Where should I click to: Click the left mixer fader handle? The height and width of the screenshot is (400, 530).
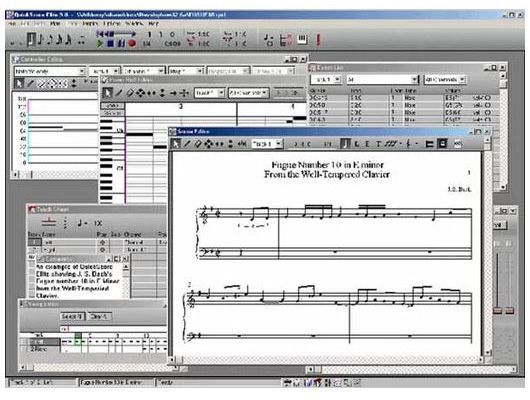498,310
